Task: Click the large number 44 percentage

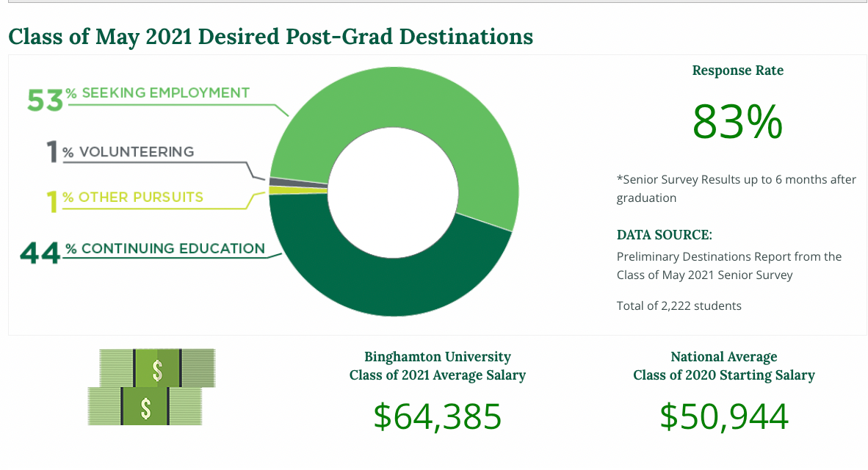Action: (x=40, y=253)
